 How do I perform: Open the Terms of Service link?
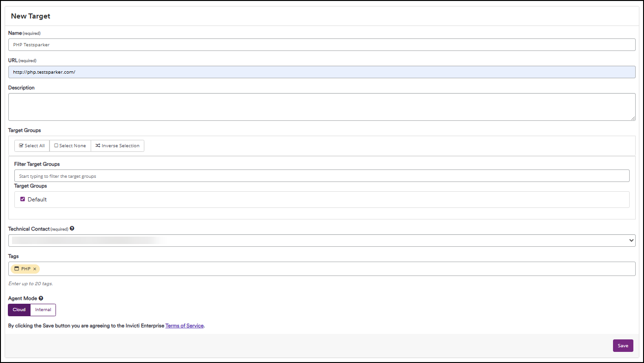[x=184, y=325]
